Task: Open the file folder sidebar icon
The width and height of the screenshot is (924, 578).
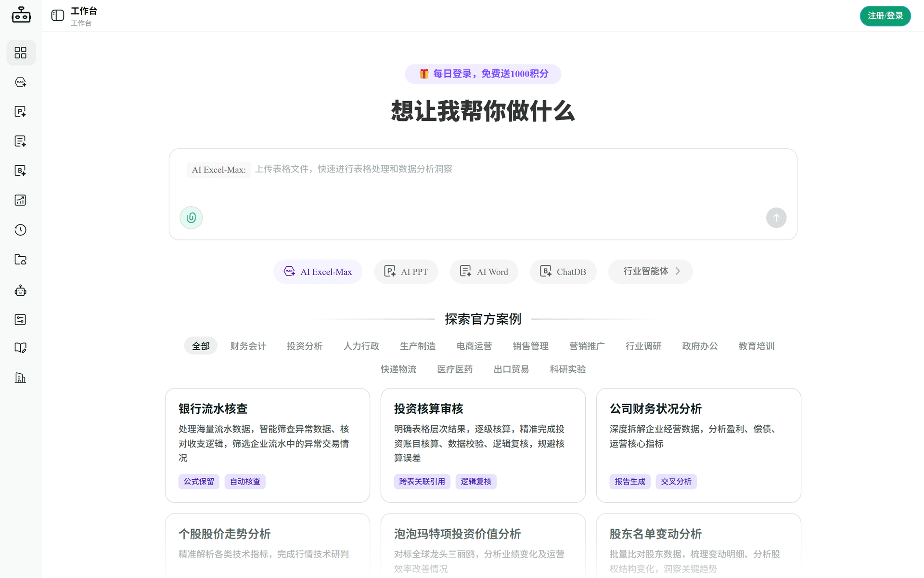Action: pos(21,260)
